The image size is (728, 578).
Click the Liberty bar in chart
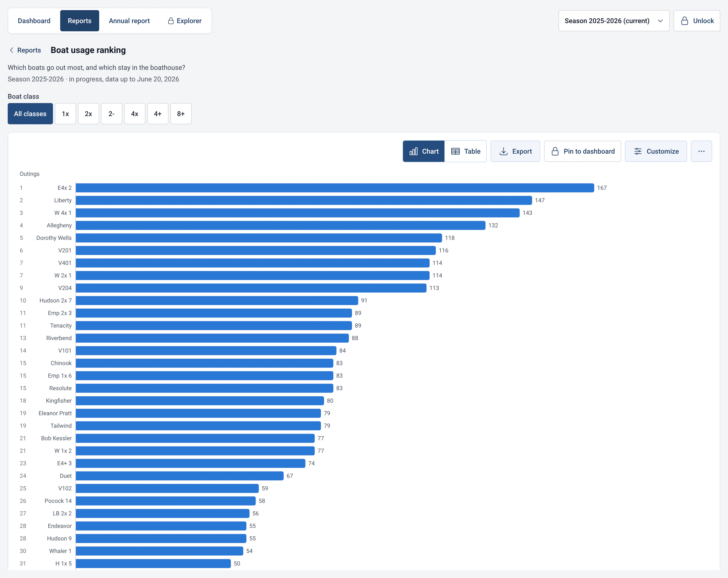(x=304, y=200)
